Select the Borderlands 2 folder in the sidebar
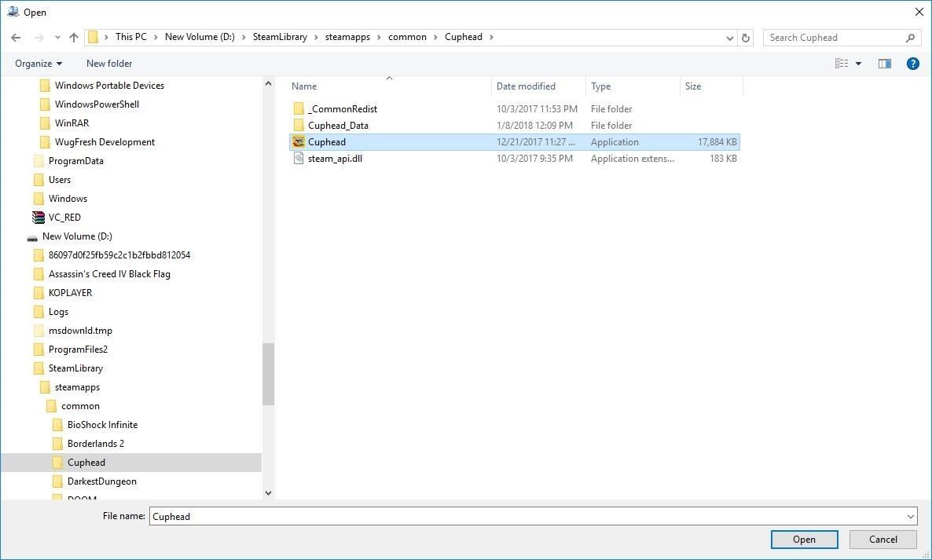932x560 pixels. click(94, 443)
